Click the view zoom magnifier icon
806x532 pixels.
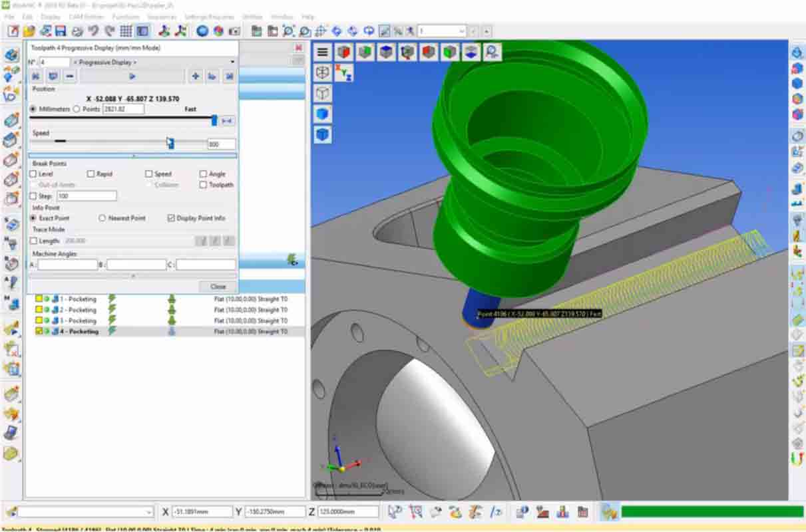coord(491,53)
